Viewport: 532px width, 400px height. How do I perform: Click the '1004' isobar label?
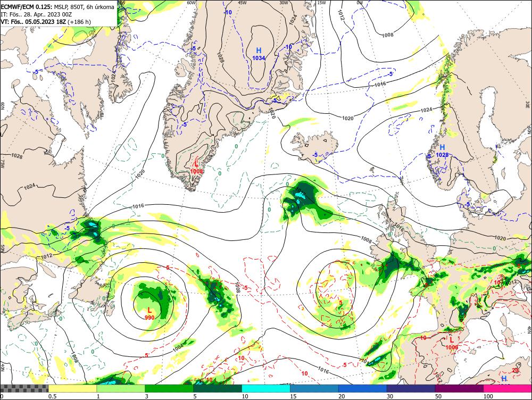(177, 346)
